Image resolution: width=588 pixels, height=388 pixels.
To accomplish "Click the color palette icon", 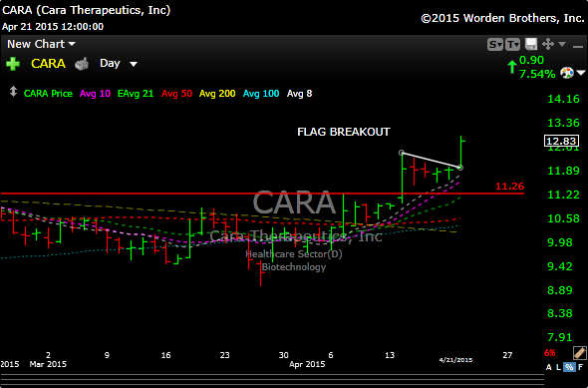I will coord(567,73).
